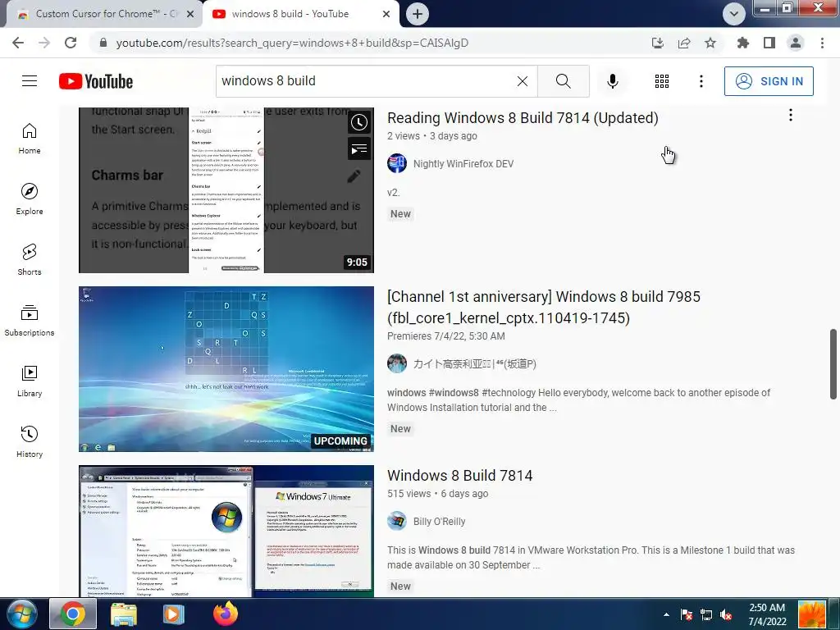Screen dimensions: 840x630
Task: Open Billy O'Reilly channel link
Action: point(440,521)
